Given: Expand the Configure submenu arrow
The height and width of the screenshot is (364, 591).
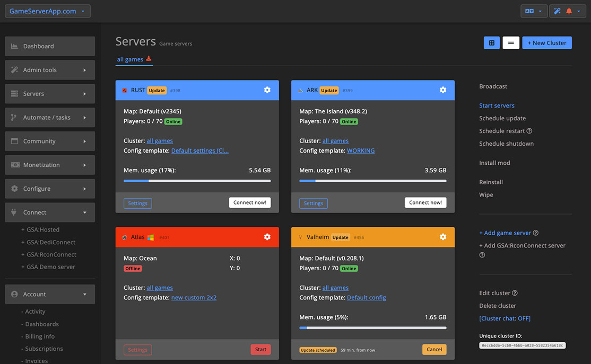Looking at the screenshot, I should (x=84, y=189).
